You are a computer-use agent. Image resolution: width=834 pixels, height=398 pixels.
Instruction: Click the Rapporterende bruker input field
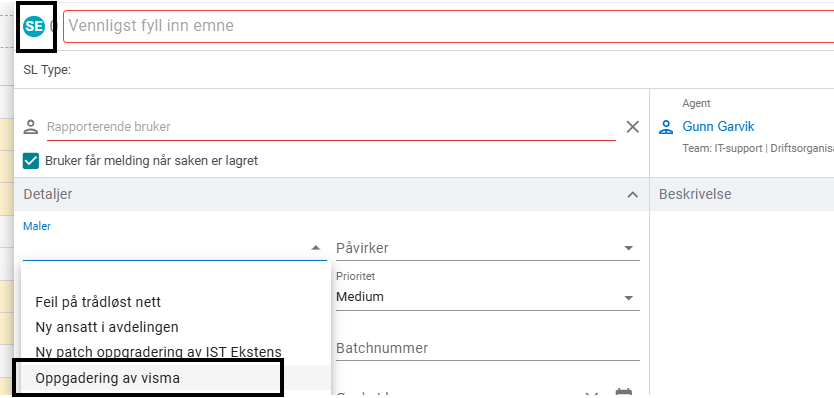pos(331,127)
